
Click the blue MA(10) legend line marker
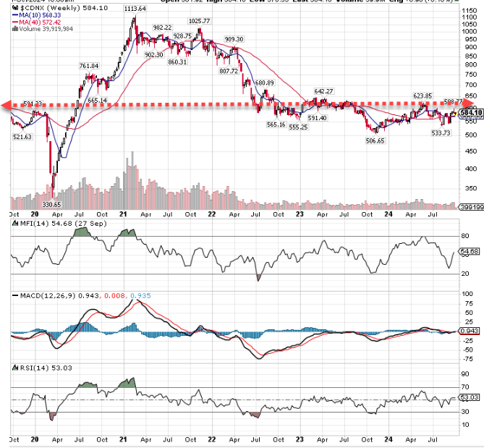(15, 14)
